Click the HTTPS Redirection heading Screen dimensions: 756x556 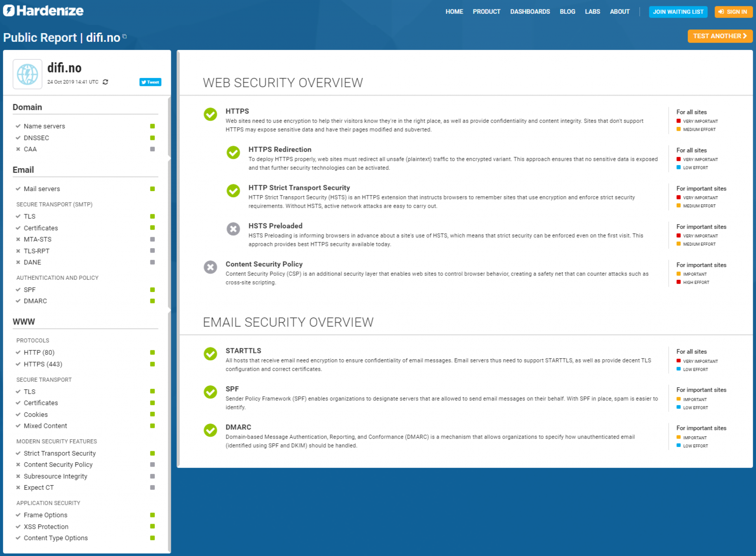280,149
